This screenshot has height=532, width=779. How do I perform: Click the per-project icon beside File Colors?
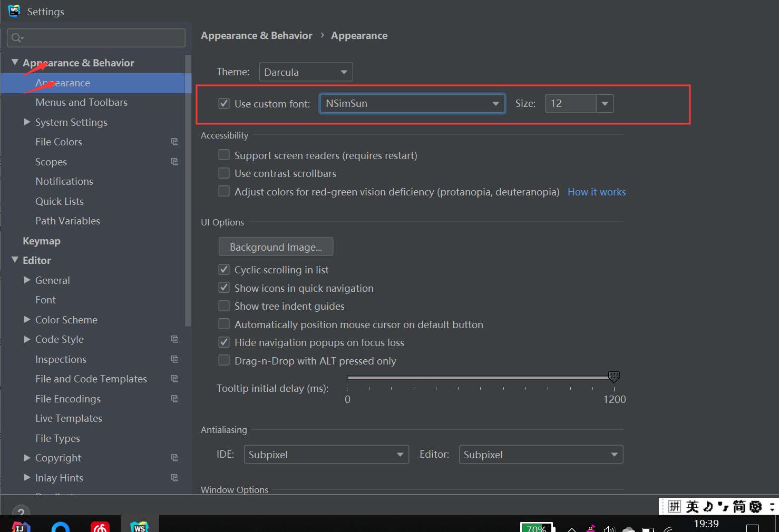point(175,142)
